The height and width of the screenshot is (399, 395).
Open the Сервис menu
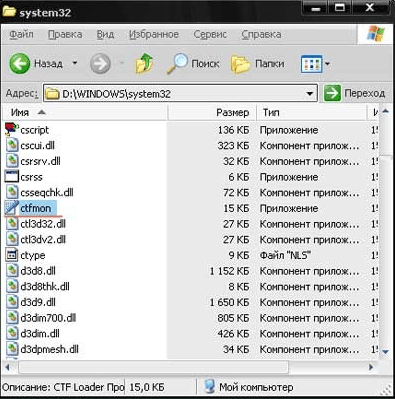pos(210,34)
